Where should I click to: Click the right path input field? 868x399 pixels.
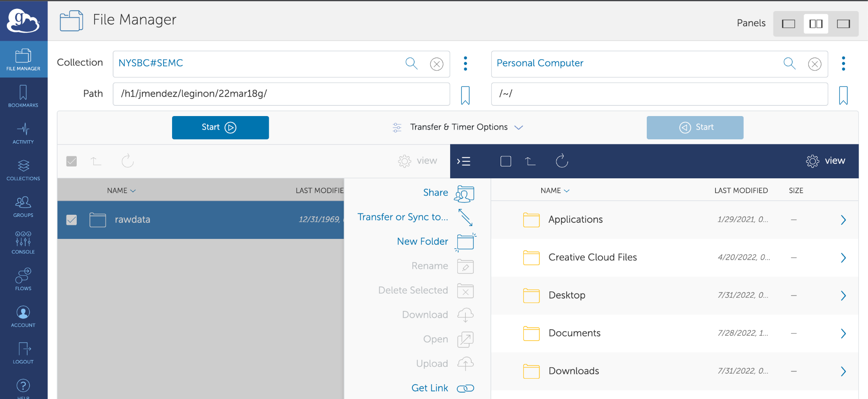click(659, 94)
